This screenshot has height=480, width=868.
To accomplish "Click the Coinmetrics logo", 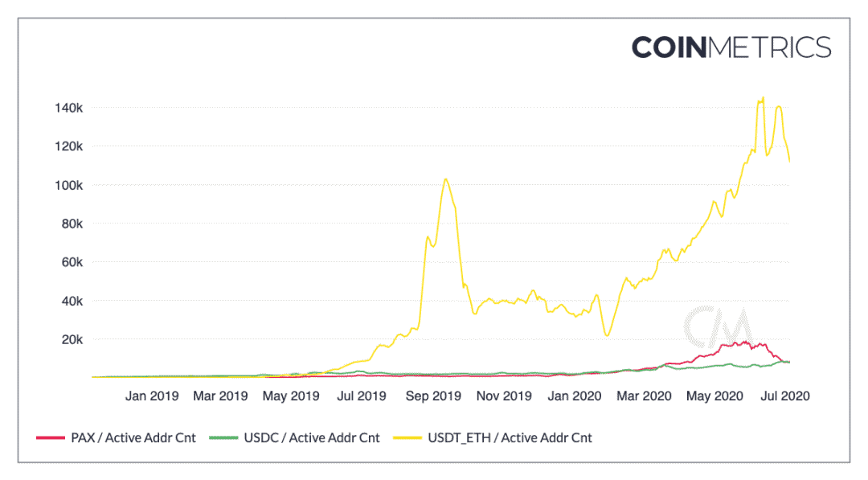I will (731, 47).
